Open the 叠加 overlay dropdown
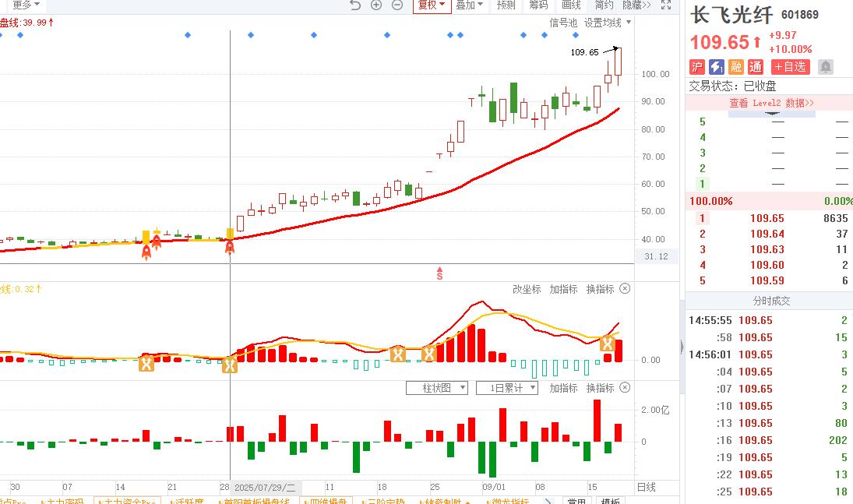The image size is (853, 504). coord(469,5)
